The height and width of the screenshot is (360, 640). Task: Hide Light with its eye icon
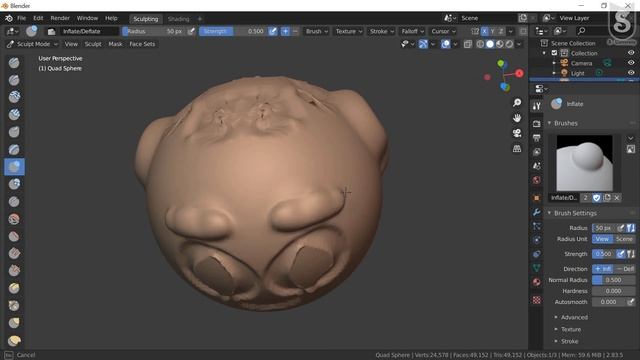[631, 73]
